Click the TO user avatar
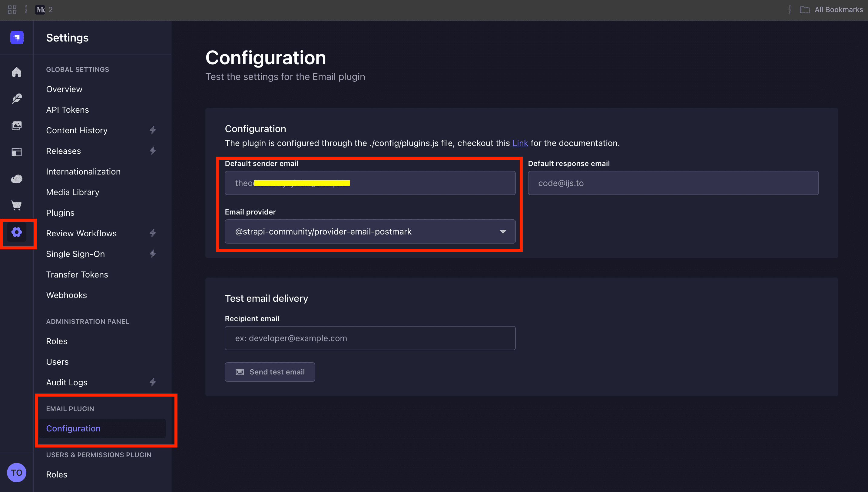Screen dimensions: 868x492 (x=17, y=472)
